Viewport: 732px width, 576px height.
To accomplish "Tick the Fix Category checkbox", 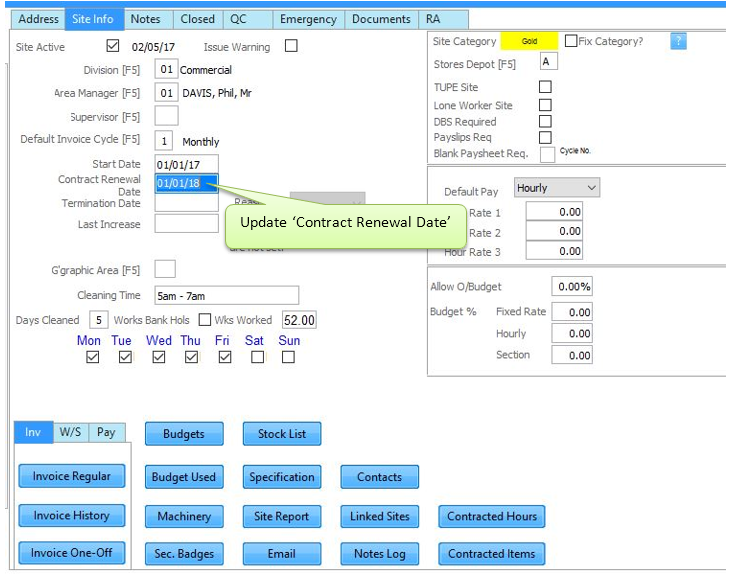I will point(571,42).
